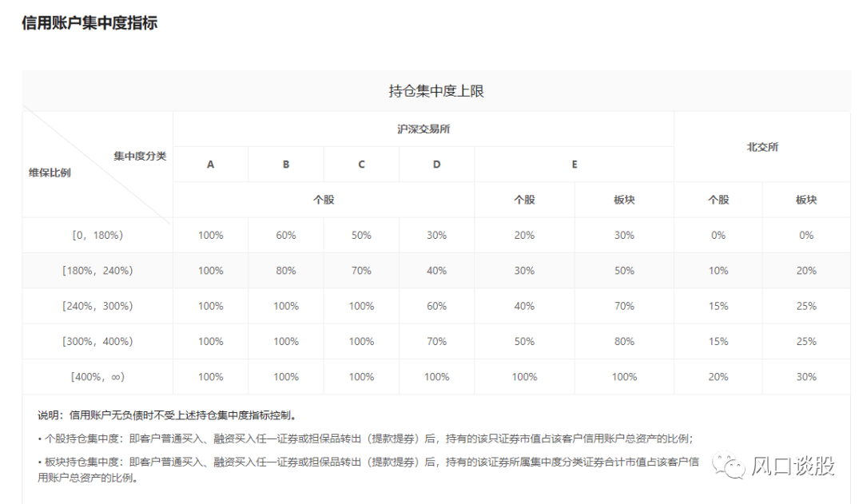863x504 pixels.
Task: Select category A column header
Action: click(209, 164)
